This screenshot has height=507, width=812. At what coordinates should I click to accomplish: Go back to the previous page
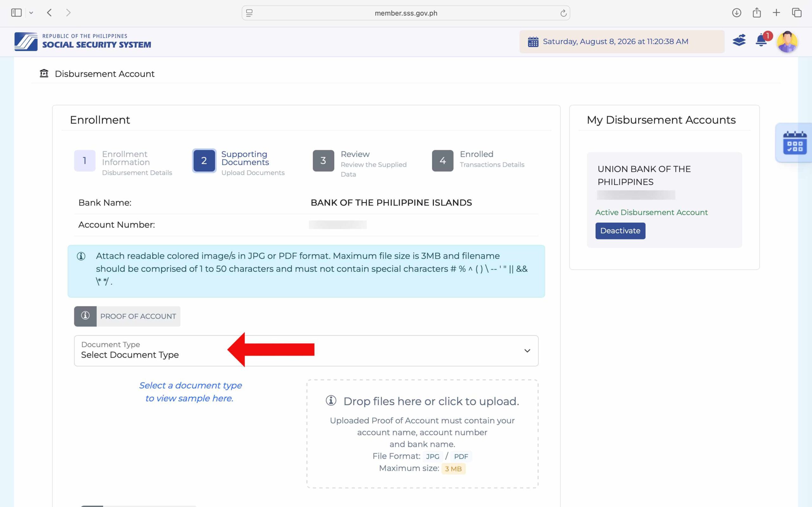(49, 13)
